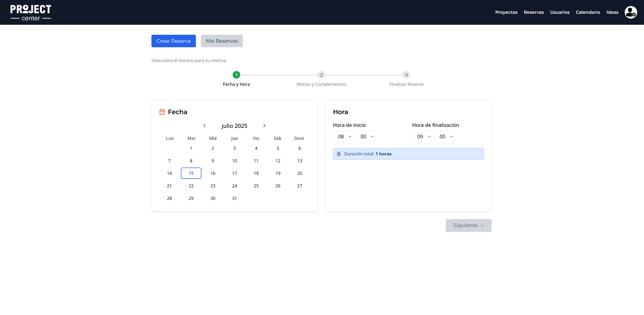The width and height of the screenshot is (644, 315).
Task: Select July 22 date
Action: coord(191,186)
